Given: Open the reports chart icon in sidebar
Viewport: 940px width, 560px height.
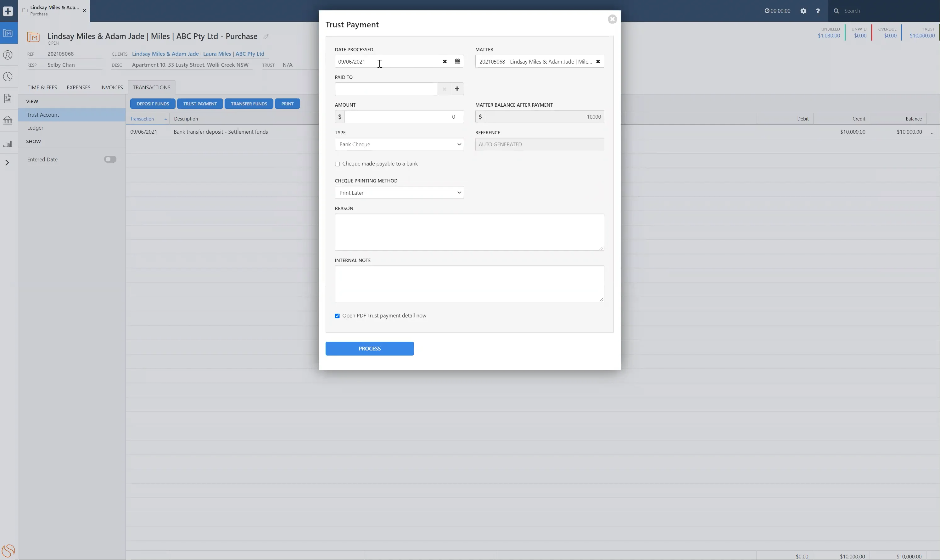Looking at the screenshot, I should click(x=8, y=144).
